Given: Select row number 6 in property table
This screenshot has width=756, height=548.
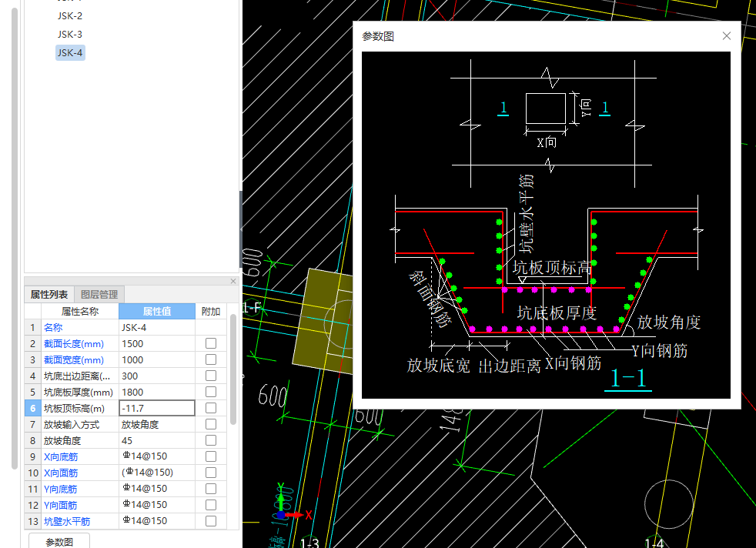Looking at the screenshot, I should click(33, 408).
